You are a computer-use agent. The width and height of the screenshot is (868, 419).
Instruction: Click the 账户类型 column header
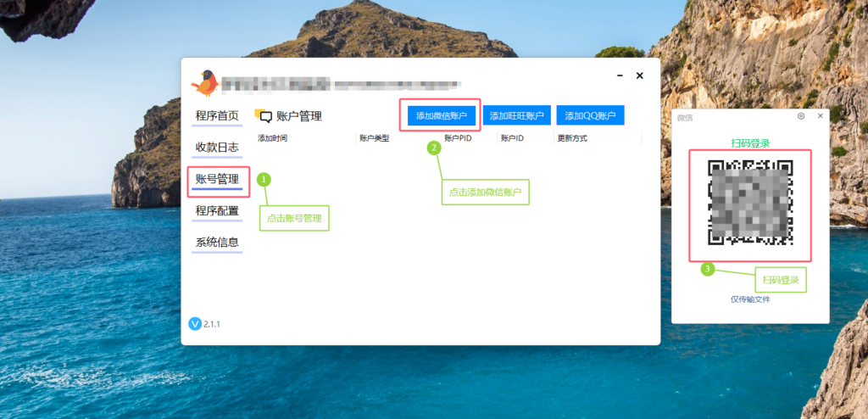click(374, 138)
